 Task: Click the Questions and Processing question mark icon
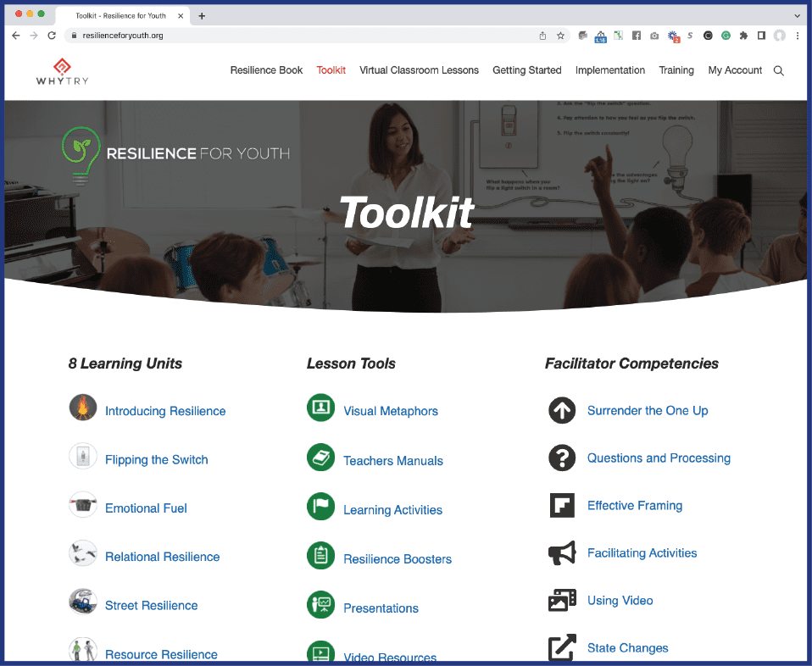[x=562, y=458]
